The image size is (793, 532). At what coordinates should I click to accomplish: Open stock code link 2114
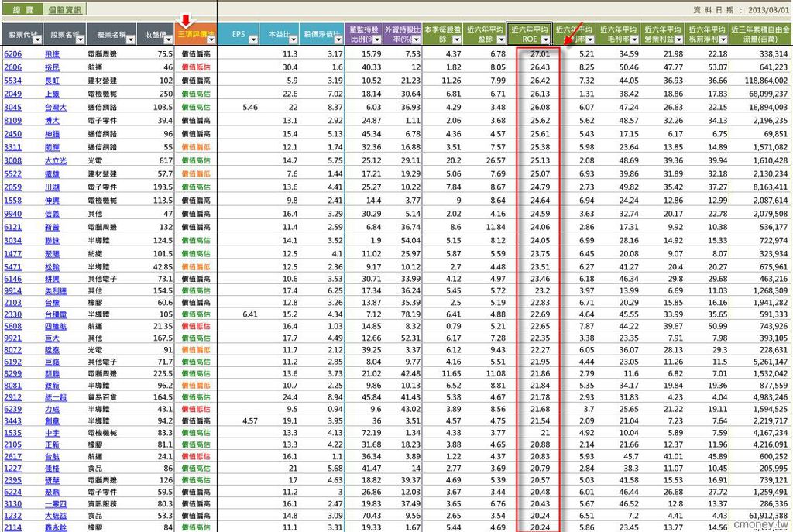pyautogui.click(x=13, y=527)
